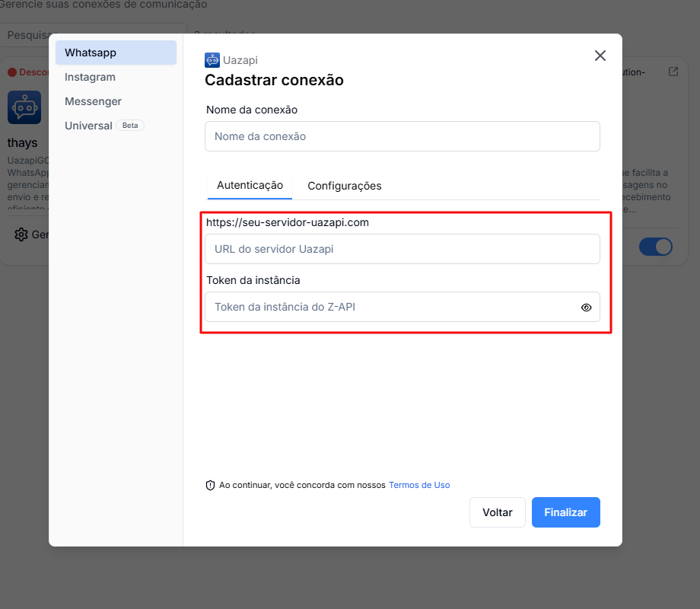Toggle the blue connection switch off
The height and width of the screenshot is (609, 700).
pos(656,247)
